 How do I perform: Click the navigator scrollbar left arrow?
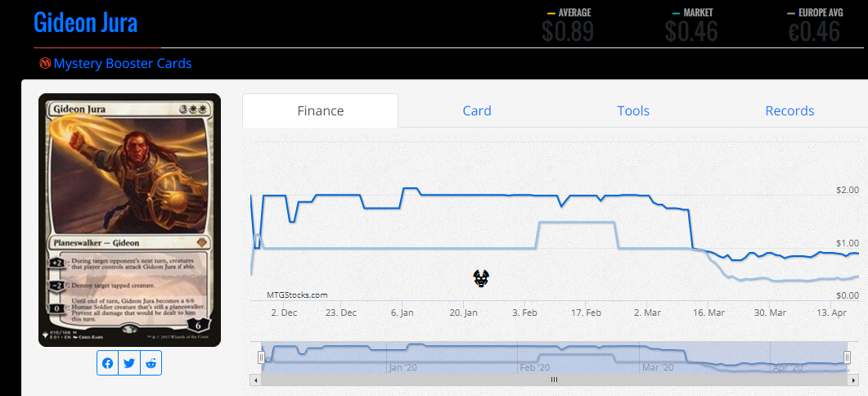[x=254, y=380]
